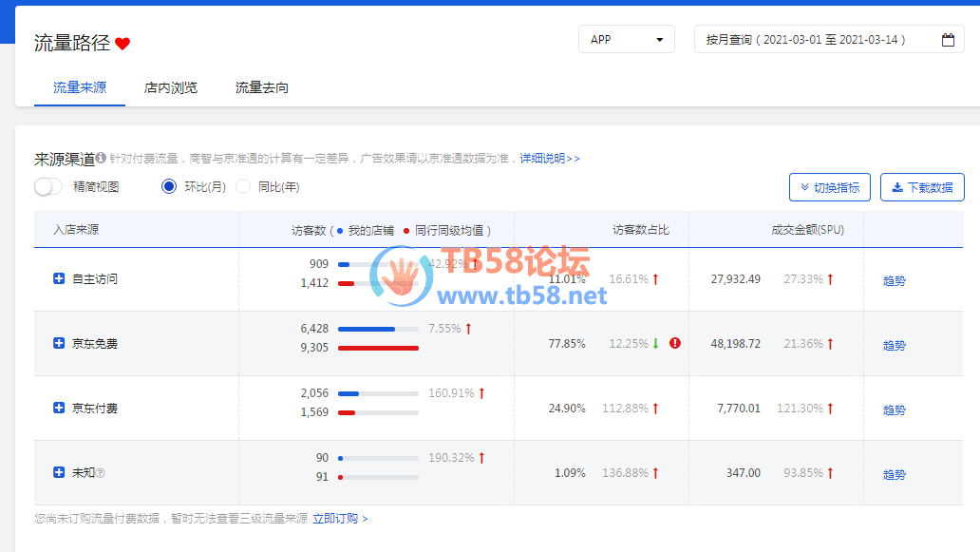The image size is (980, 552).
Task: Open the APP platform dropdown
Action: [x=626, y=39]
